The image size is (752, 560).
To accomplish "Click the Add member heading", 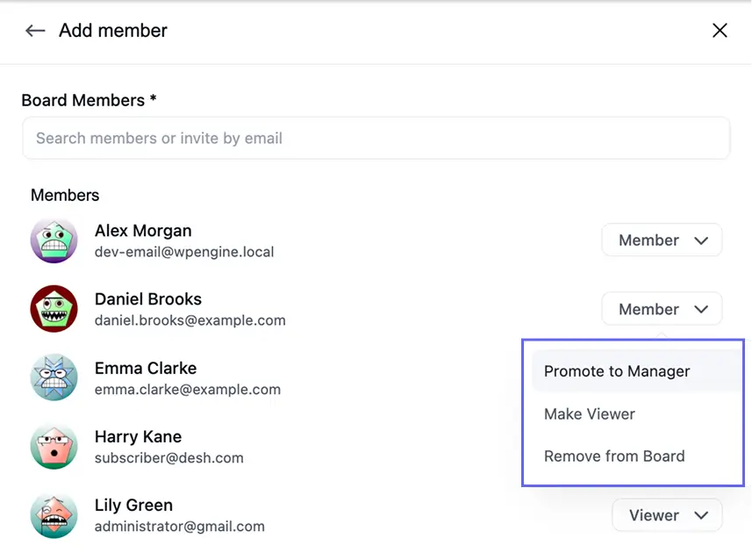I will tap(113, 31).
